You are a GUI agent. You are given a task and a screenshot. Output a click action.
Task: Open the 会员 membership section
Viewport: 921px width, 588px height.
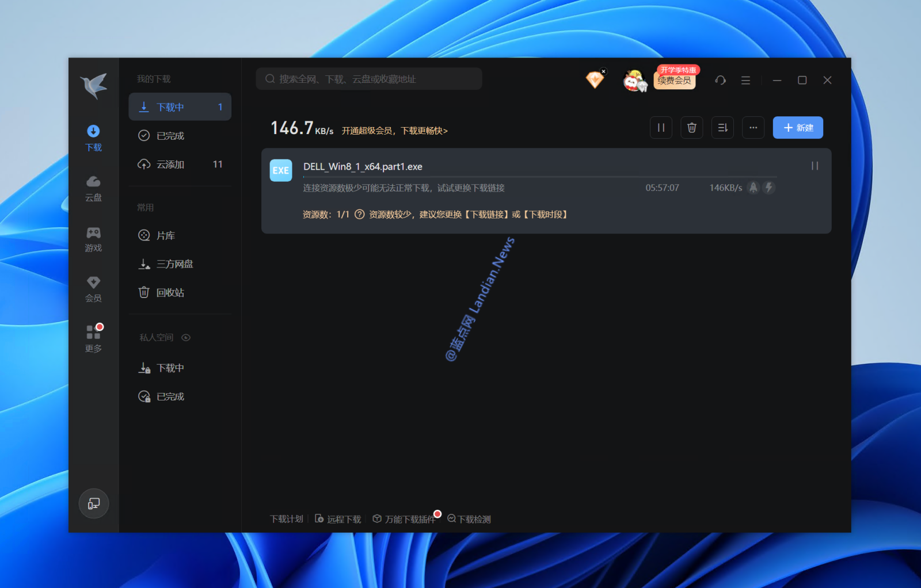coord(93,289)
